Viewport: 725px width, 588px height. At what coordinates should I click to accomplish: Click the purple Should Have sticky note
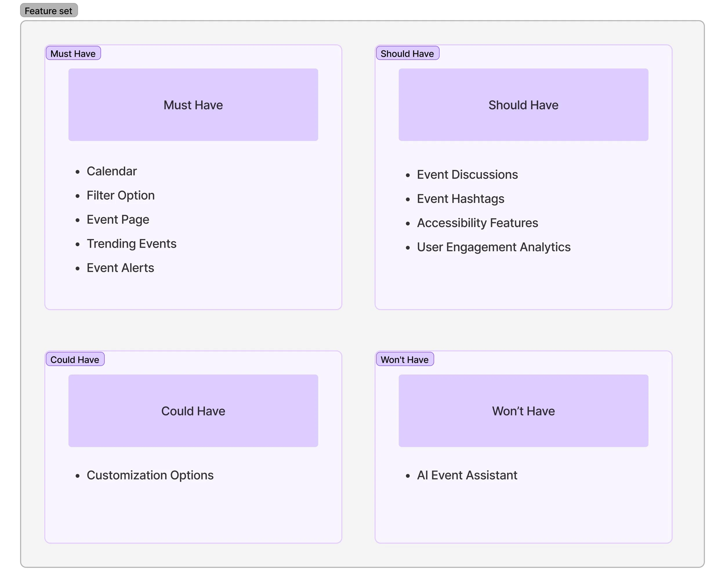point(523,105)
